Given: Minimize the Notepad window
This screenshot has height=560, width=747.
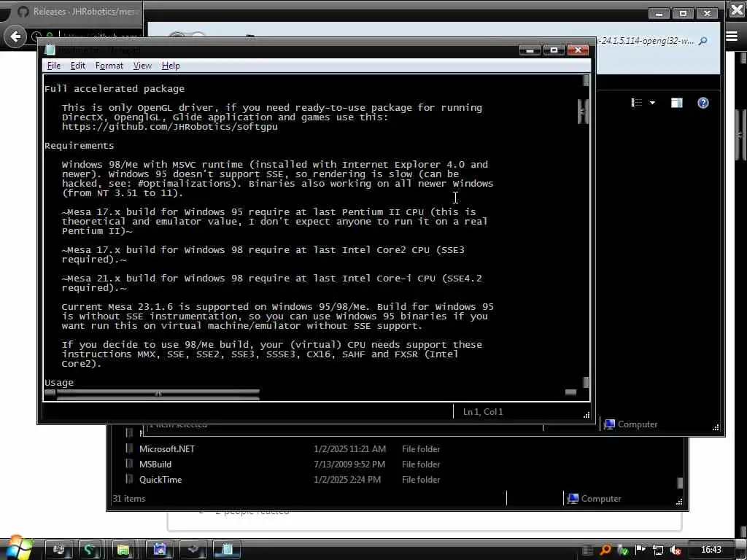Looking at the screenshot, I should coord(530,50).
